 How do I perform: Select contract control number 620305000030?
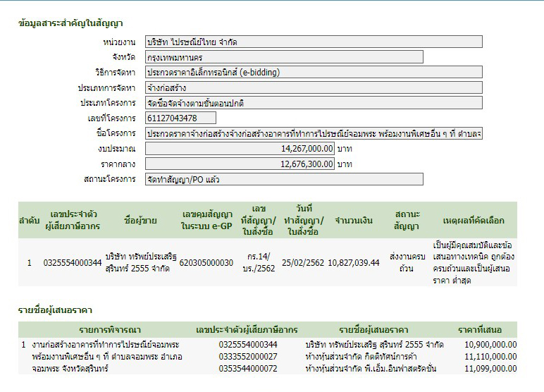click(206, 263)
